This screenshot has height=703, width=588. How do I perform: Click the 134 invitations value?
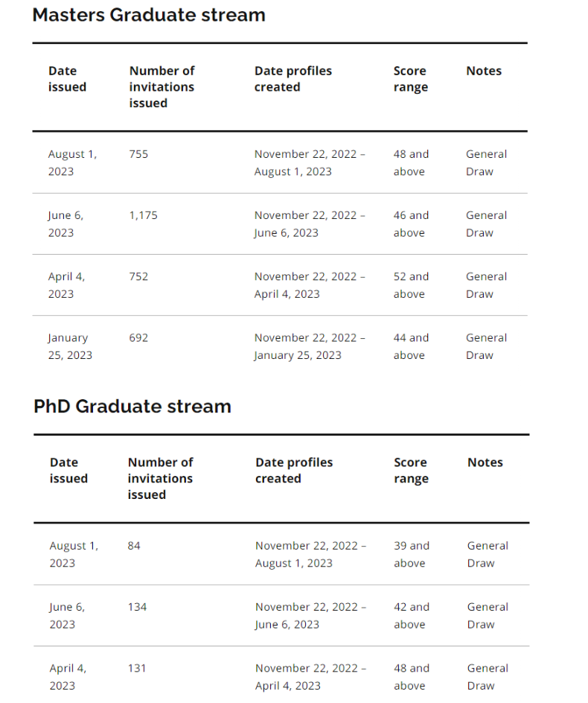137,607
